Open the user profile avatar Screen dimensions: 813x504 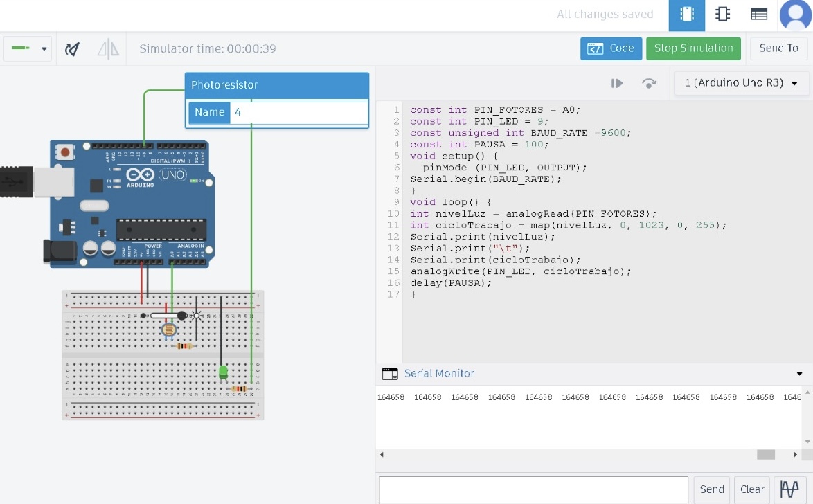(795, 15)
